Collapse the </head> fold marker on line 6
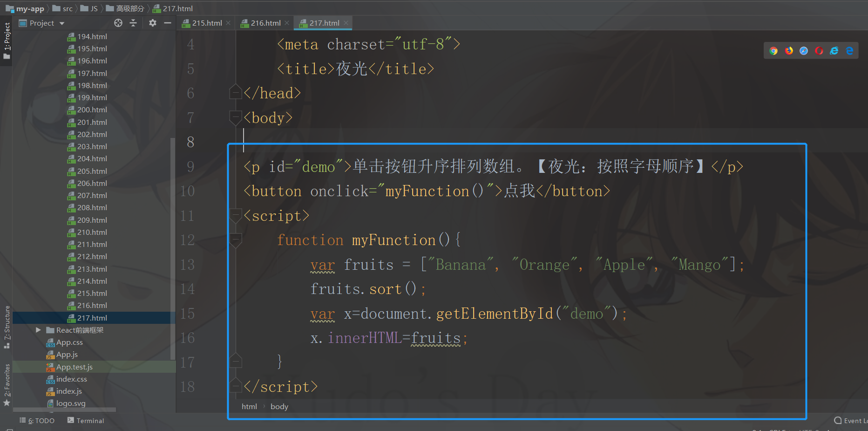Screen dimensions: 868x431 point(236,92)
